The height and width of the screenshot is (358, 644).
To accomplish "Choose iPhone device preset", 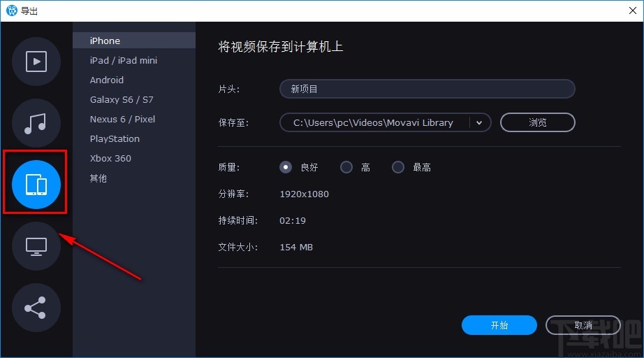I will 134,41.
